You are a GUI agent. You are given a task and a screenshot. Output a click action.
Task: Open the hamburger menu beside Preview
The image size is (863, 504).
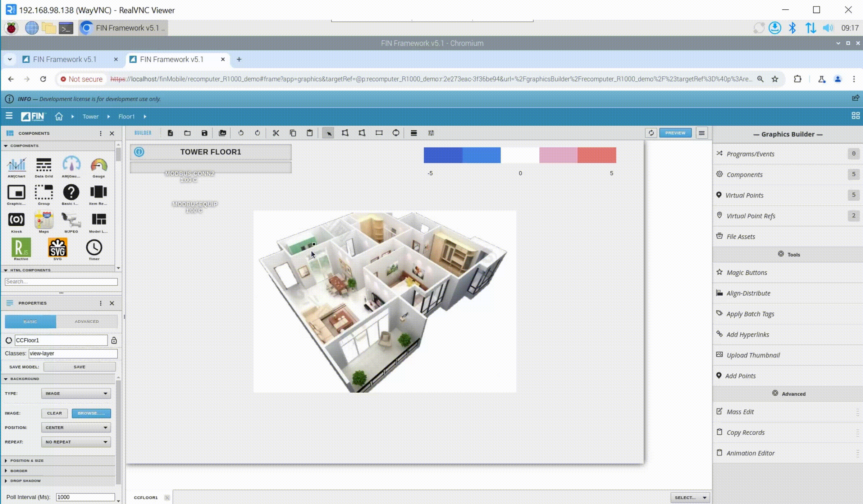click(x=702, y=133)
